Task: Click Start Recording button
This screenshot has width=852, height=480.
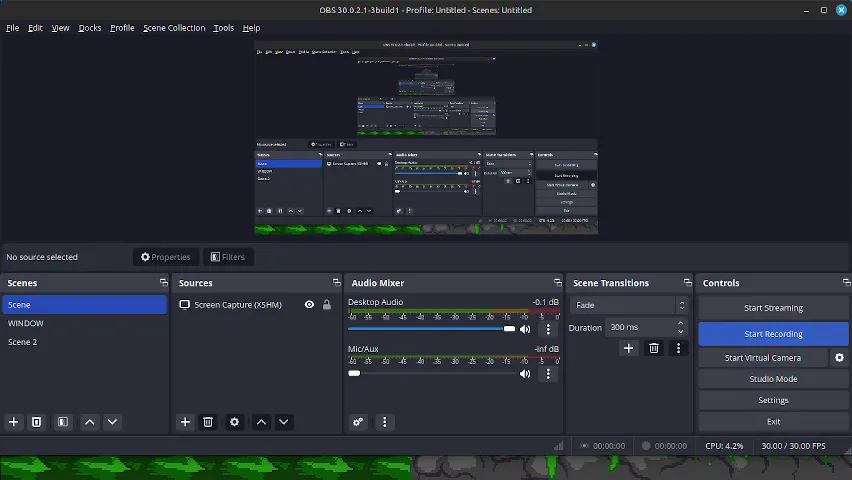Action: 773,334
